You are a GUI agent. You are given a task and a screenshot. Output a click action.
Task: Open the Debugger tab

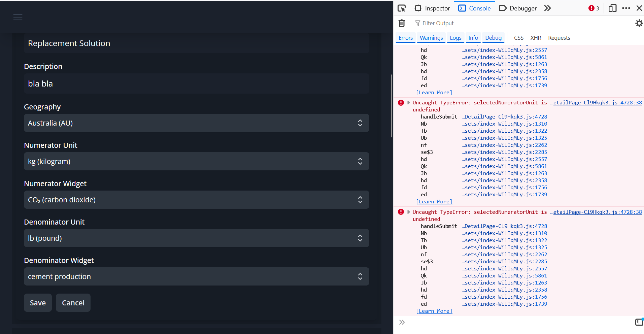[x=518, y=8]
